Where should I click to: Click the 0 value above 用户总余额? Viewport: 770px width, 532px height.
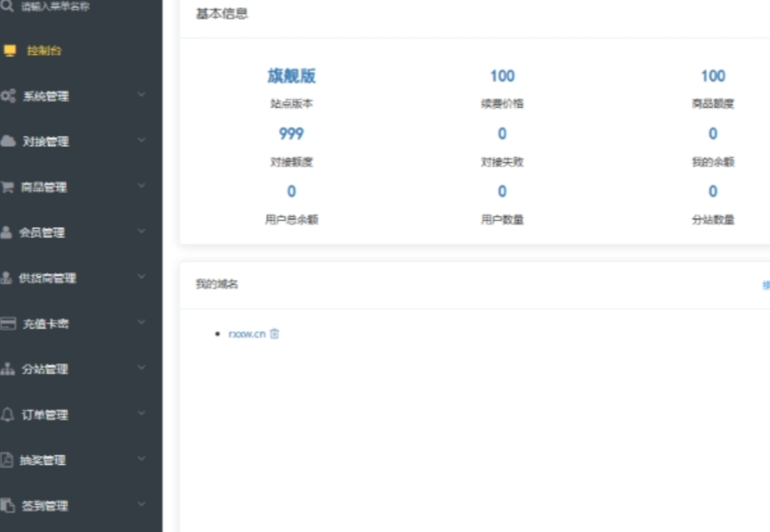click(292, 191)
